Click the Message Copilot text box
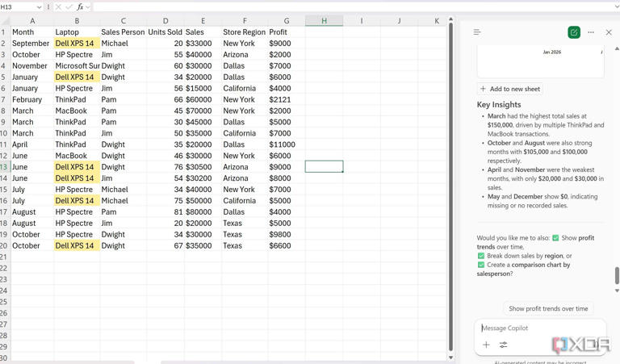Image resolution: width=620 pixels, height=364 pixels. click(540, 328)
